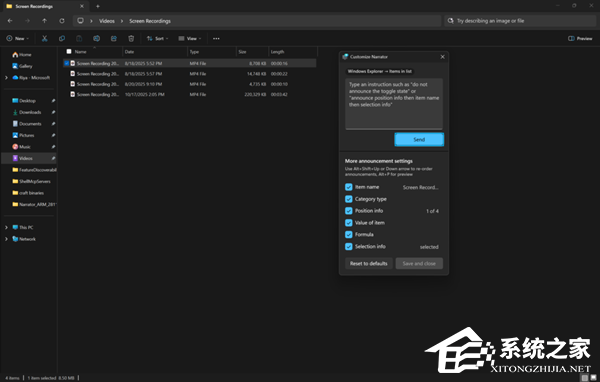The image size is (600, 382).
Task: Open Gallery in the sidebar
Action: tap(23, 66)
